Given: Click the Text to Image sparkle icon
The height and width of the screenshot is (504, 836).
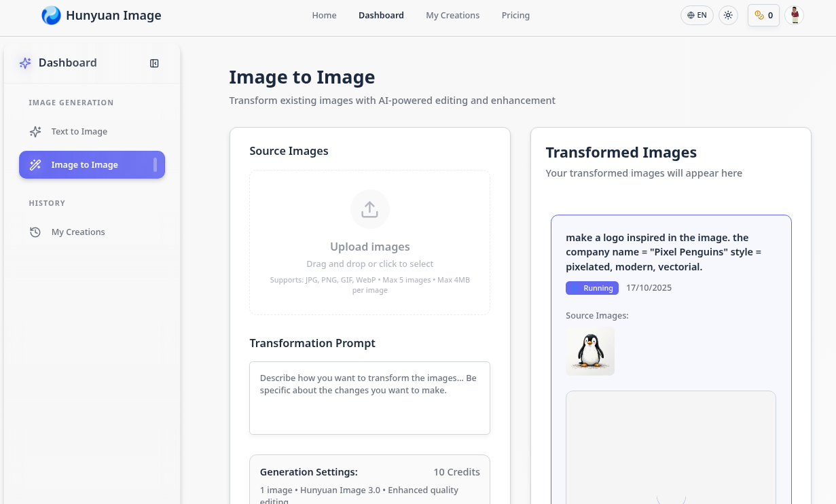Looking at the screenshot, I should [35, 132].
